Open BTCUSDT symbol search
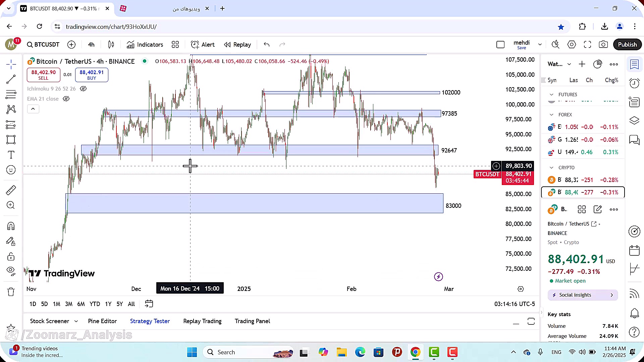 (43, 45)
